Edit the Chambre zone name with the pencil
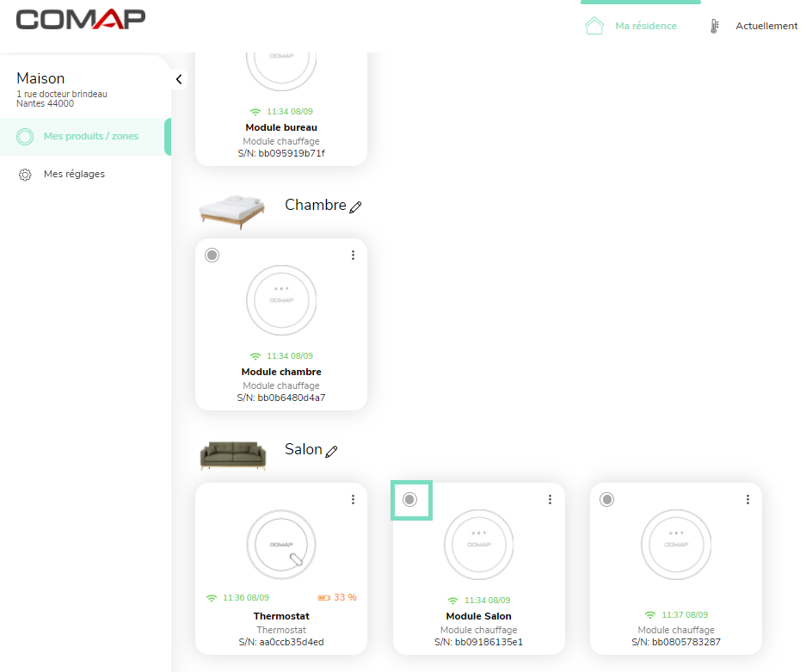 355,207
